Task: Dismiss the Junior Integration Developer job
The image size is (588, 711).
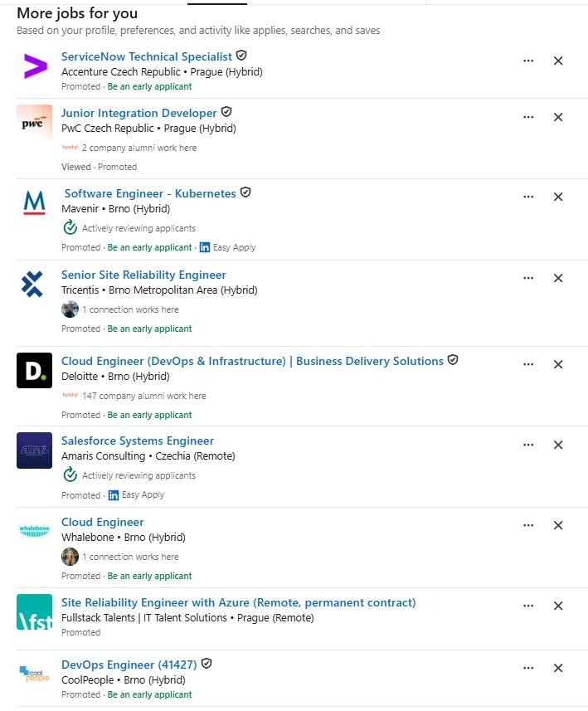Action: [x=558, y=117]
